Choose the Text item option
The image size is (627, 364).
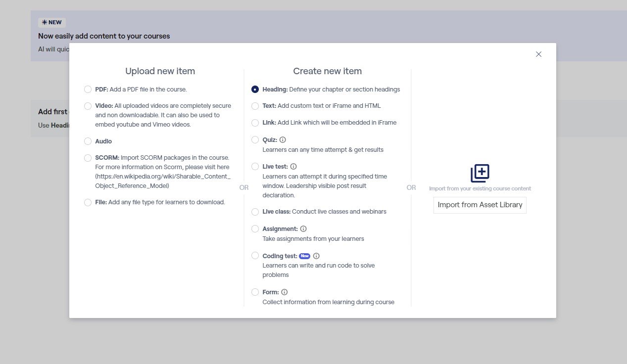click(255, 106)
